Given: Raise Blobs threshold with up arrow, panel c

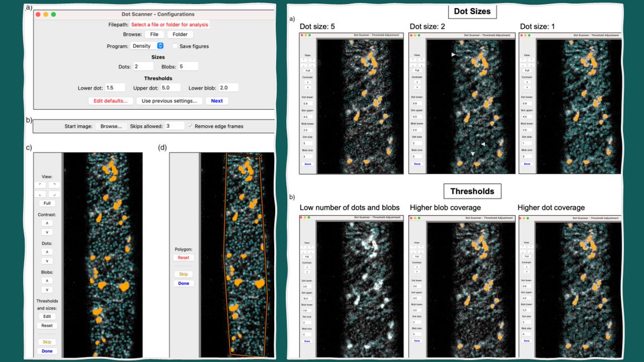Looking at the screenshot, I should click(x=48, y=280).
